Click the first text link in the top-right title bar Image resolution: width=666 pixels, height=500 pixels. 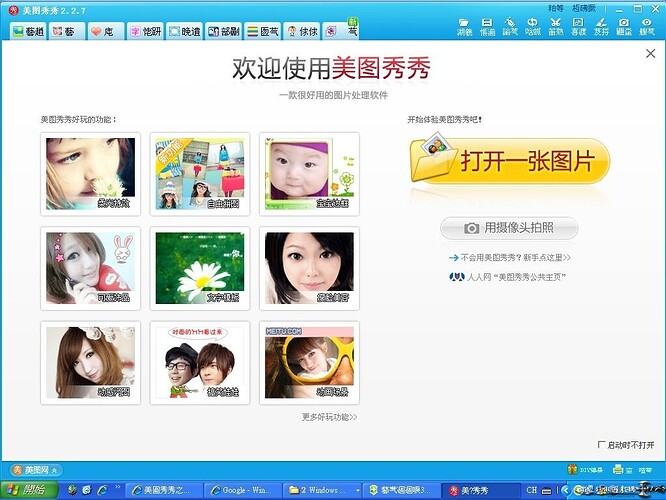[556, 8]
